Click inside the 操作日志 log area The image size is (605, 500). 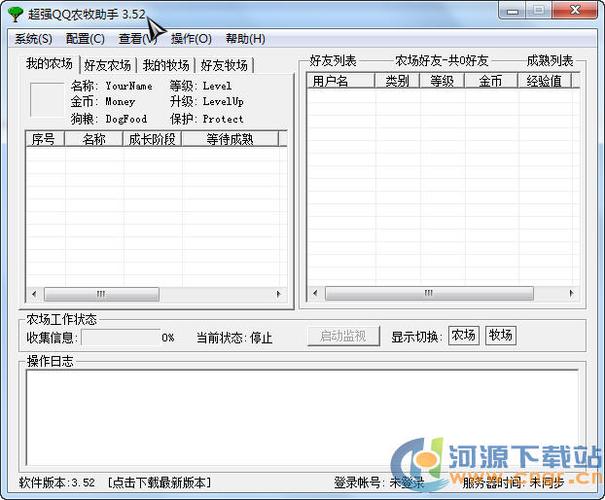(300, 415)
